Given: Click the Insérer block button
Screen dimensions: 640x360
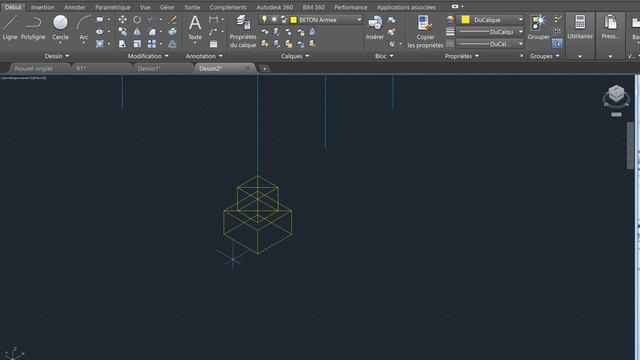Looking at the screenshot, I should 375,27.
